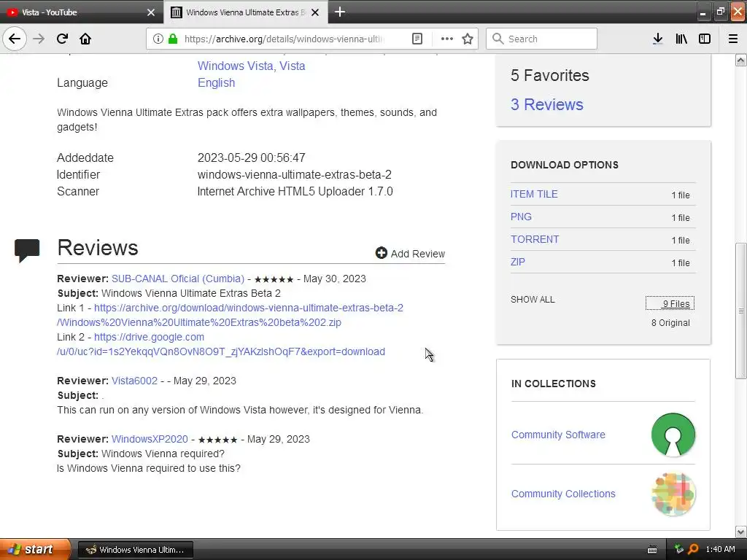Open the browser Home page icon
The height and width of the screenshot is (560, 747).
click(x=85, y=39)
